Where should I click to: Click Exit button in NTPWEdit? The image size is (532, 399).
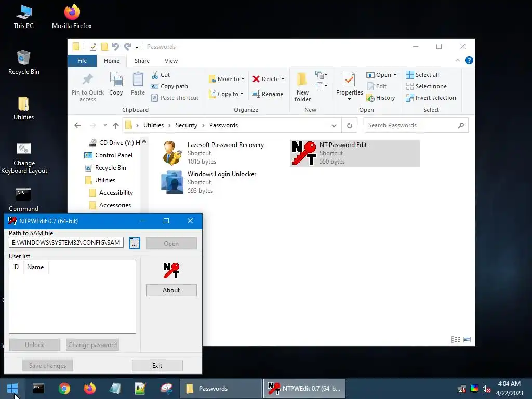(157, 365)
